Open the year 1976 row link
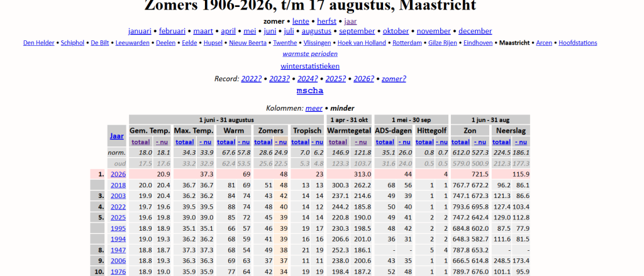Viewport: 644px width, 276px height. (x=118, y=272)
